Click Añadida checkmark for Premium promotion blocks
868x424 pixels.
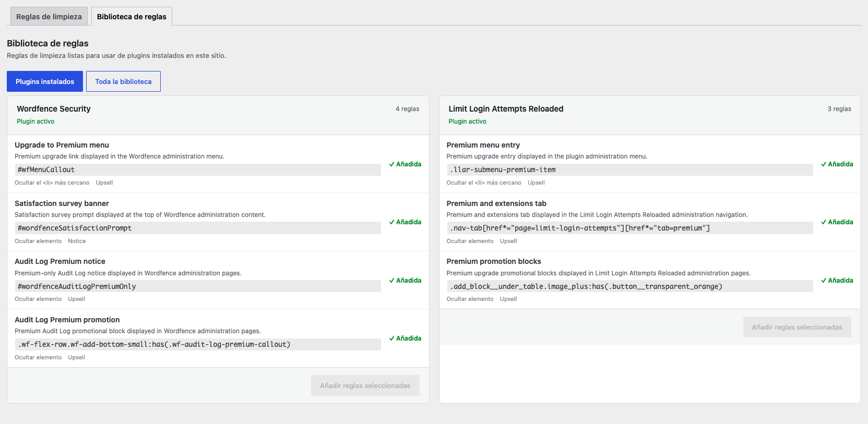837,281
